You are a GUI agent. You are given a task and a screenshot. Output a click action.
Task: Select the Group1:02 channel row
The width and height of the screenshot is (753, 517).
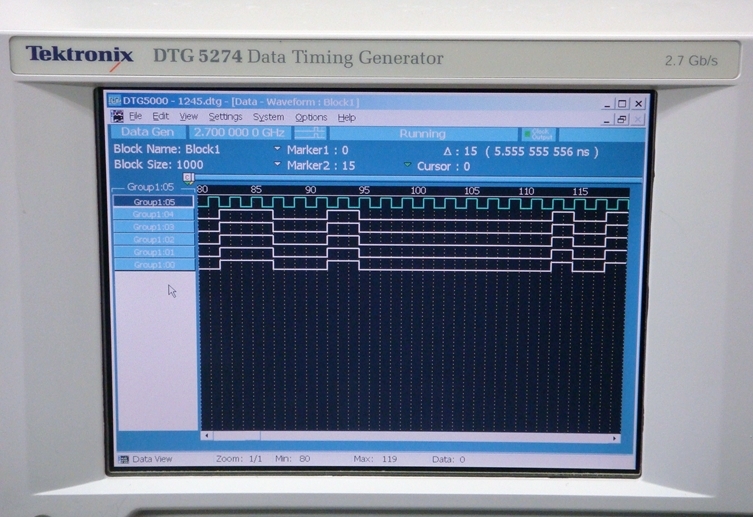pos(154,239)
